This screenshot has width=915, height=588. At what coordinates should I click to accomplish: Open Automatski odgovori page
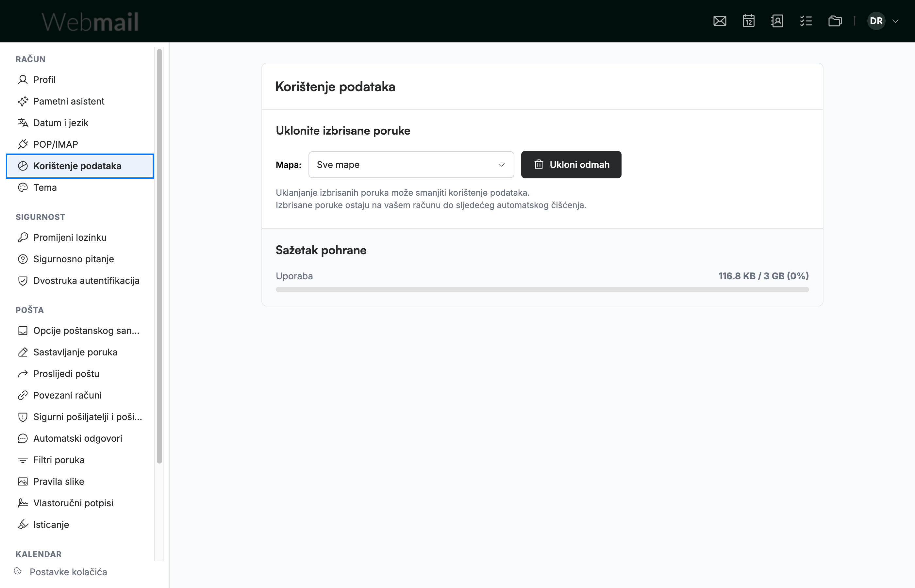pos(80,438)
